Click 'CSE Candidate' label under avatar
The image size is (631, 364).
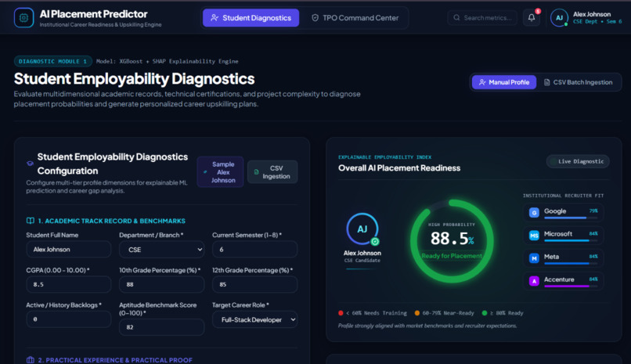pyautogui.click(x=362, y=261)
